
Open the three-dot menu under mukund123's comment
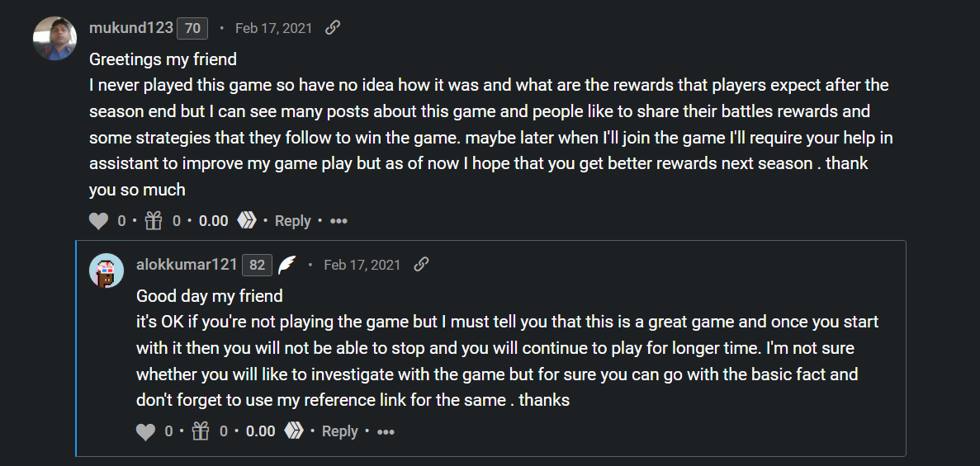point(339,221)
